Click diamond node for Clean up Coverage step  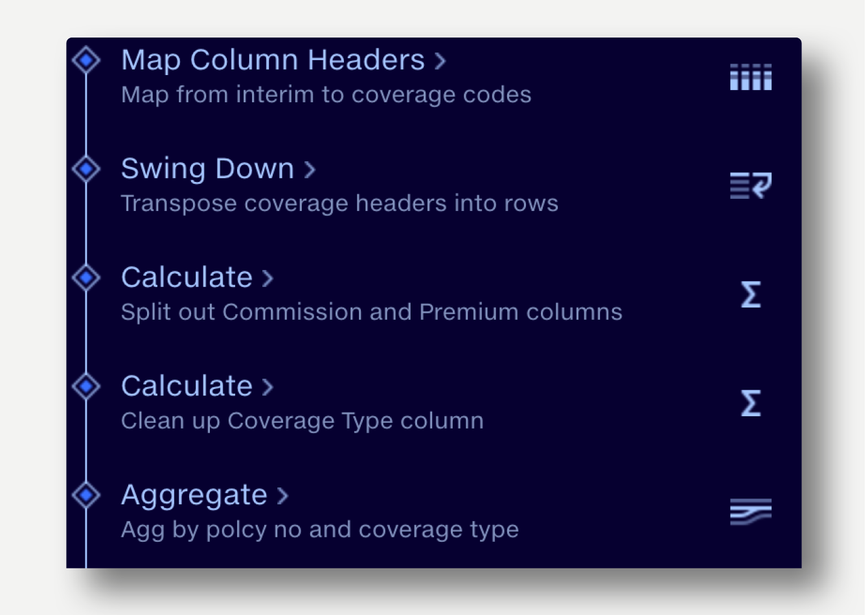coord(86,386)
